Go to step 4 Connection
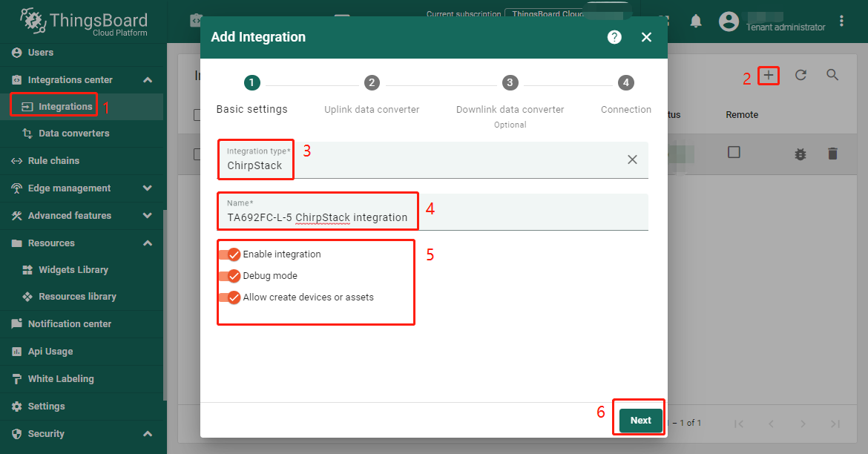The height and width of the screenshot is (454, 868). 625,95
